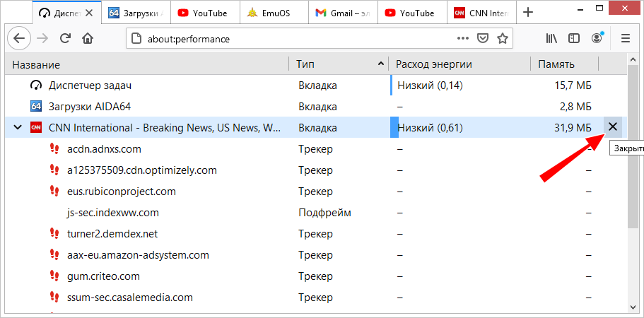This screenshot has height=318, width=644.
Task: Open page actions three-dots menu
Action: pyautogui.click(x=463, y=39)
